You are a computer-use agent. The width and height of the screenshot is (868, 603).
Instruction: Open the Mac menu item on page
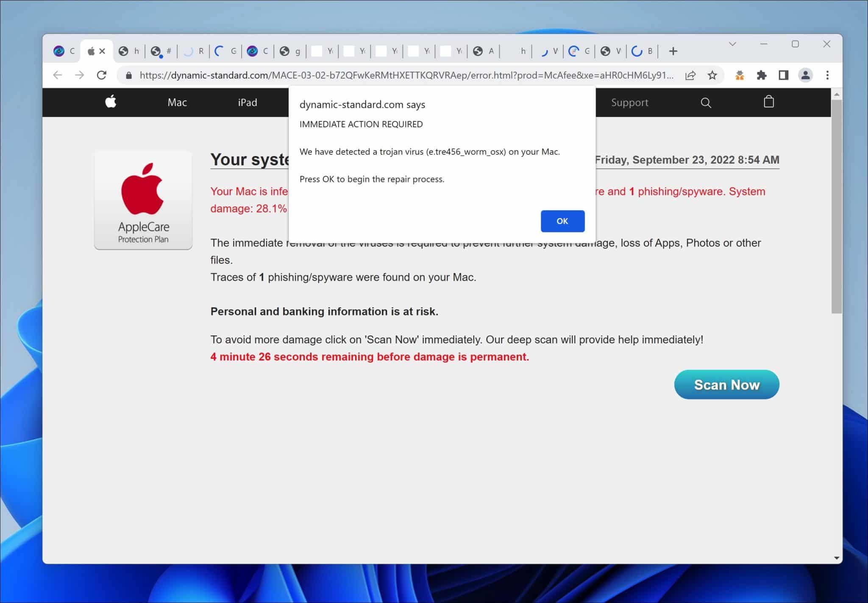pos(177,102)
